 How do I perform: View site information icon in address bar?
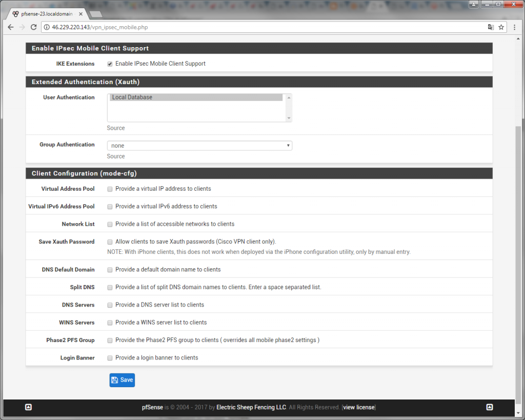tap(47, 27)
